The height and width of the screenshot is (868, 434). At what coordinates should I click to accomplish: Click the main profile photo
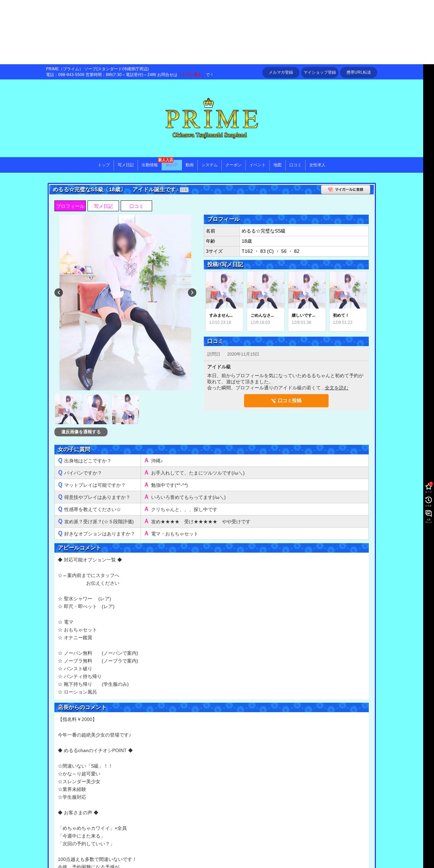(125, 303)
